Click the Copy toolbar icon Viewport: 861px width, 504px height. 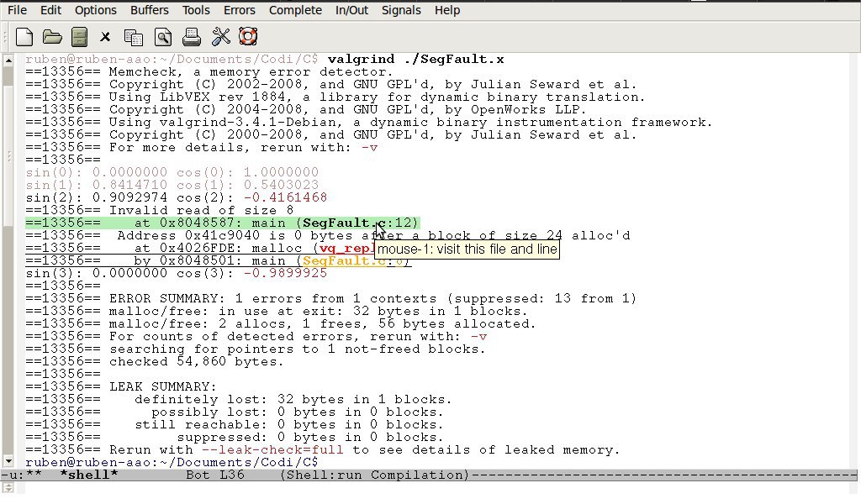134,37
